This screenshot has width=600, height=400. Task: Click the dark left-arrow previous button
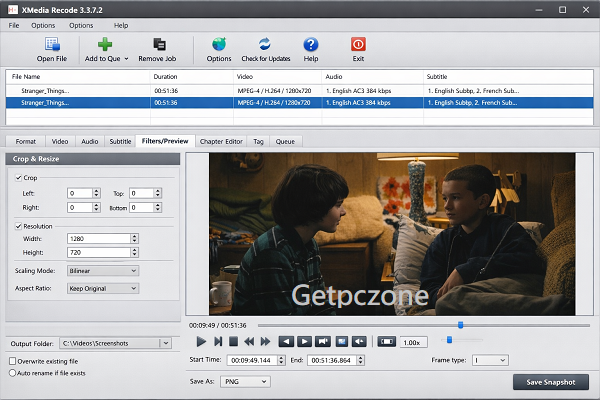[286, 341]
